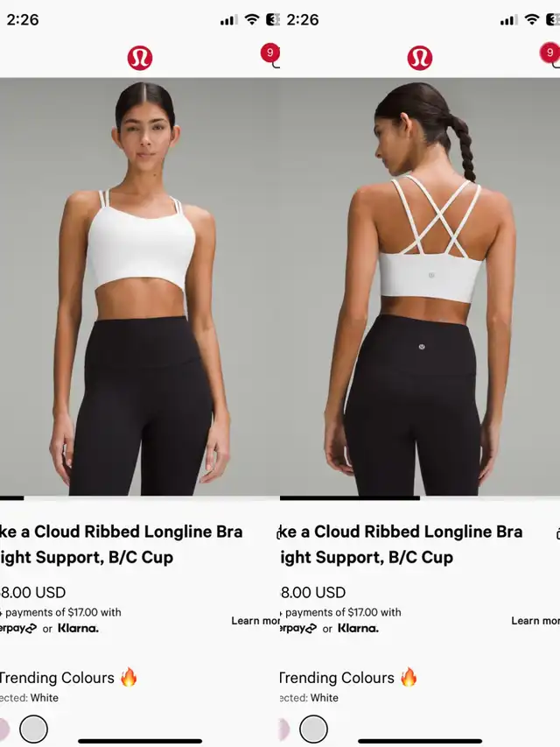Tap front-view photo of model in white bra
The image size is (560, 747).
pos(140,286)
